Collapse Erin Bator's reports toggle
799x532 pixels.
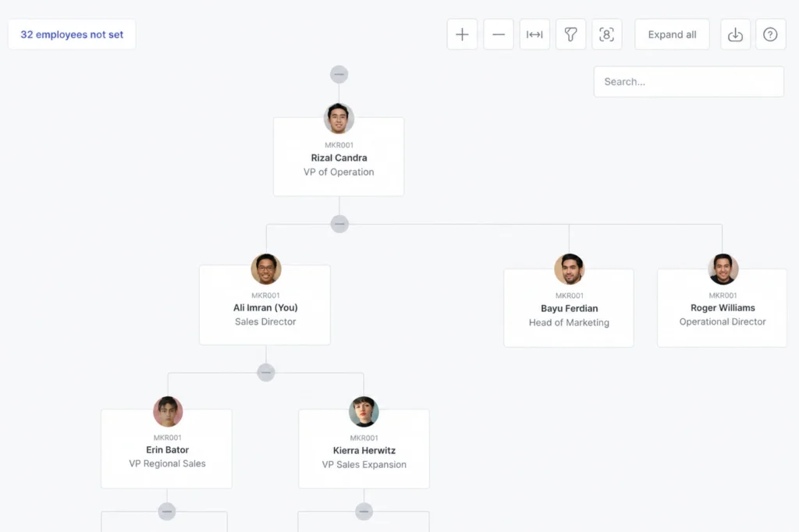[x=167, y=511]
